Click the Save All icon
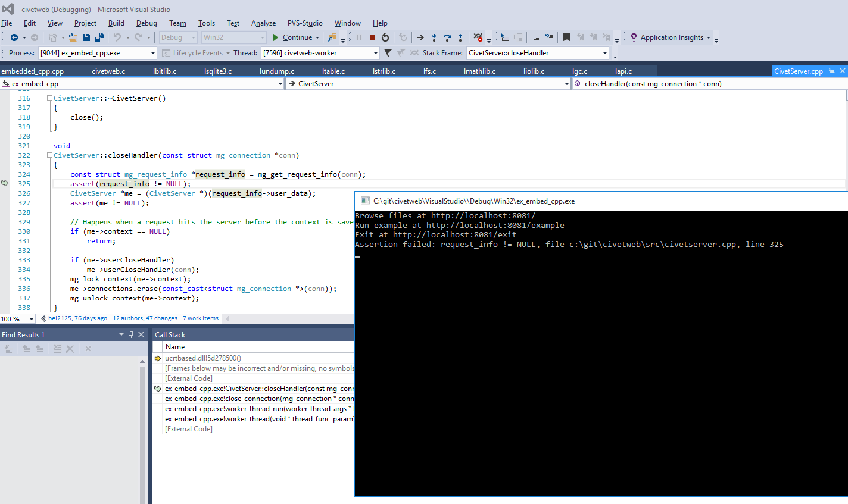This screenshot has height=504, width=848. click(99, 37)
